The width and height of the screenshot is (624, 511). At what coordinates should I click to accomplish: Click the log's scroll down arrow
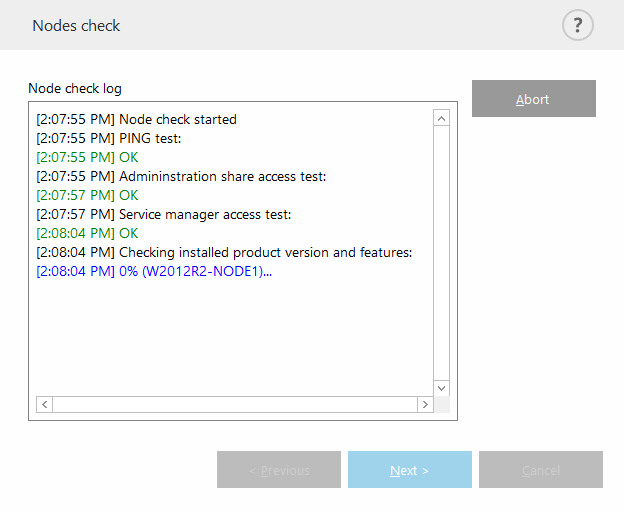click(441, 388)
